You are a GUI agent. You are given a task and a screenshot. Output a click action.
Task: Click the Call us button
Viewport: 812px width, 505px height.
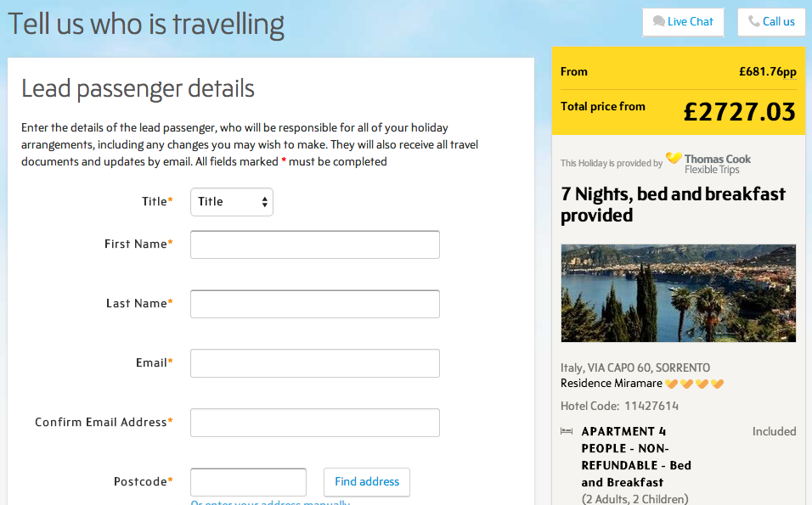[x=771, y=22]
